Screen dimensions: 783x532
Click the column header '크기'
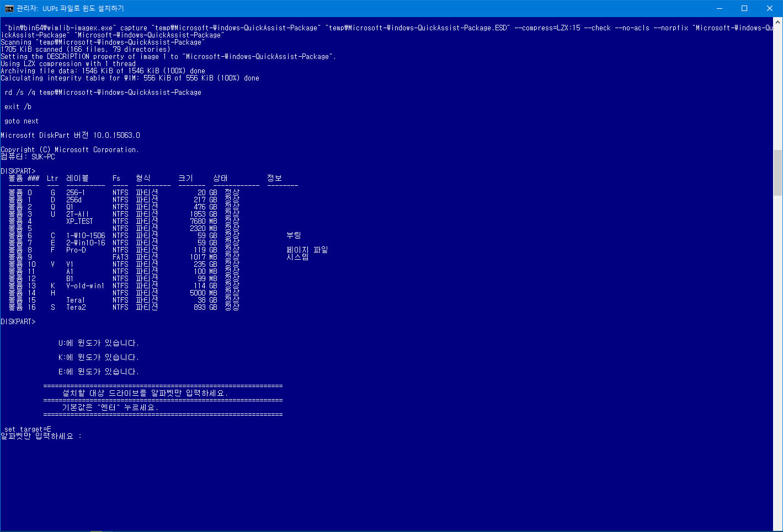pyautogui.click(x=186, y=178)
